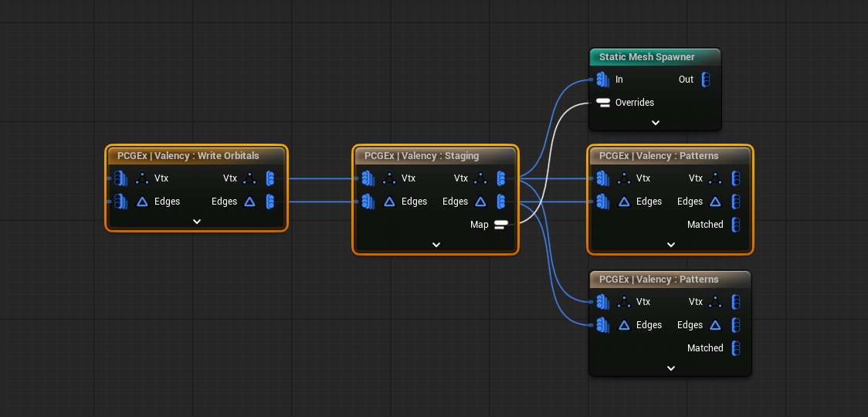This screenshot has width=868, height=417.
Task: Select the lower Valency Patterns node title
Action: pyautogui.click(x=659, y=280)
